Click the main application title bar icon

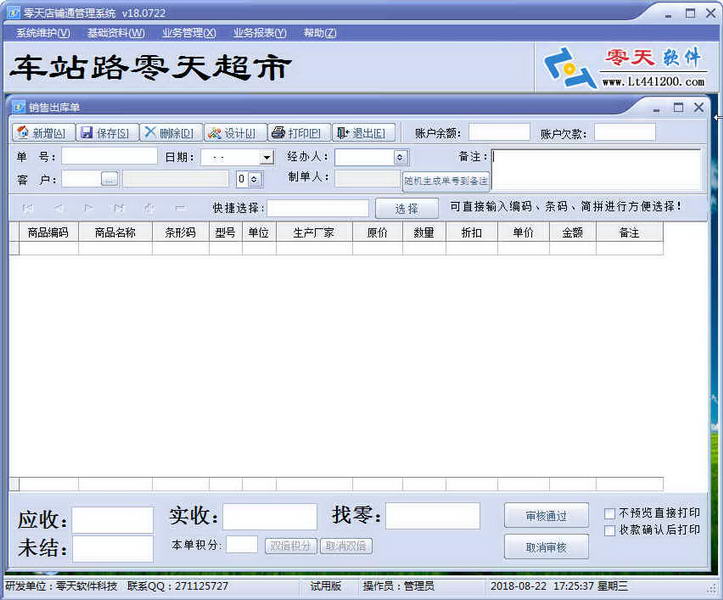click(x=14, y=12)
